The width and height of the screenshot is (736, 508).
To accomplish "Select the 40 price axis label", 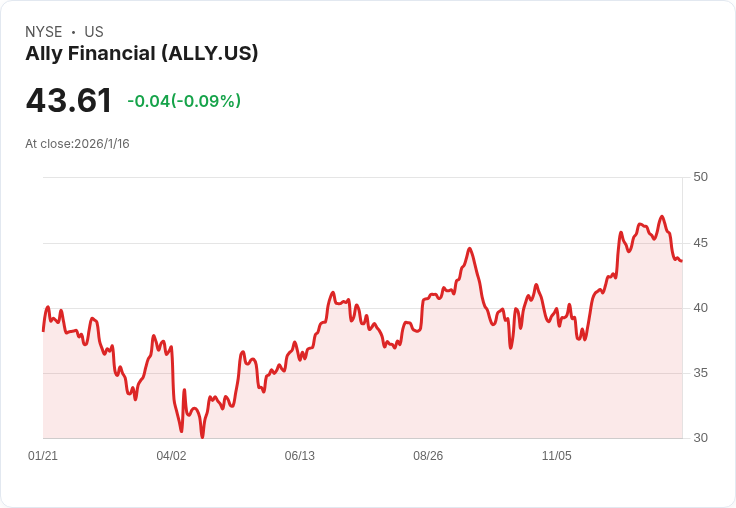I will coord(700,308).
